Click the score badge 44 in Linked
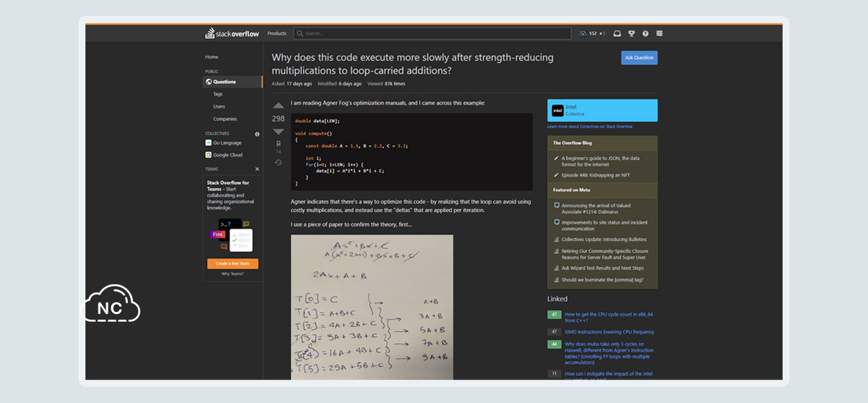The height and width of the screenshot is (403, 868). (x=554, y=344)
